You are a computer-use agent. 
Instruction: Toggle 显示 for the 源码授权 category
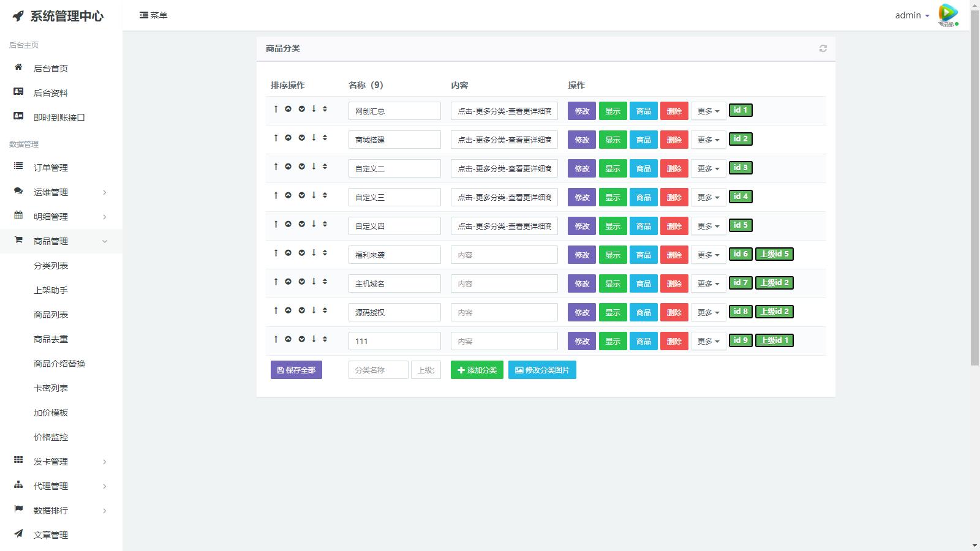tap(613, 312)
